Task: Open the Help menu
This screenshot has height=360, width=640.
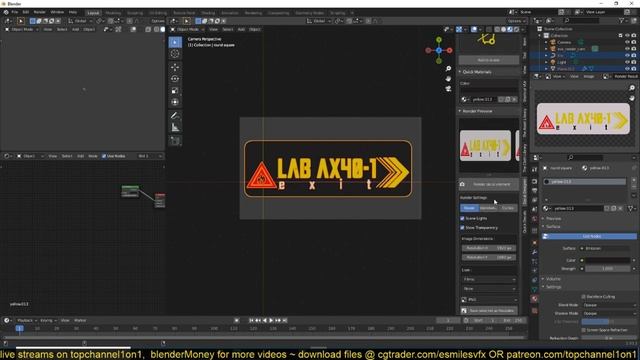Action: point(73,12)
